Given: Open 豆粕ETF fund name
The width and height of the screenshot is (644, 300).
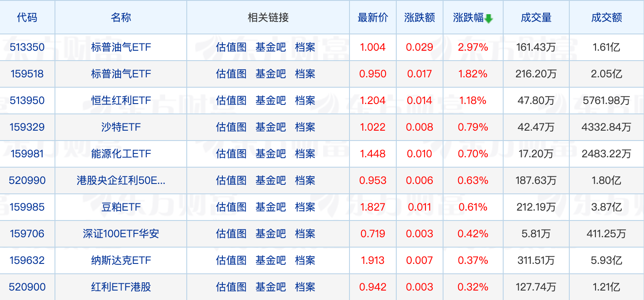Looking at the screenshot, I should (121, 207).
